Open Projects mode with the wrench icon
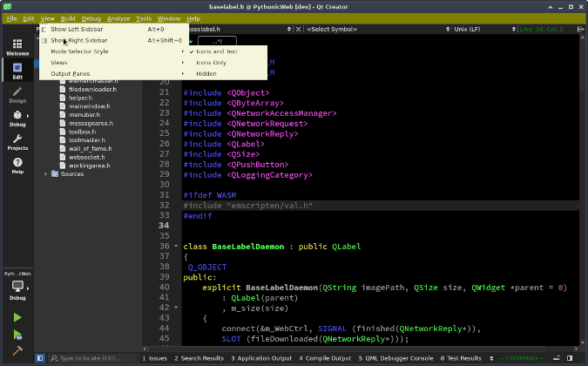The image size is (588, 366). (x=17, y=142)
